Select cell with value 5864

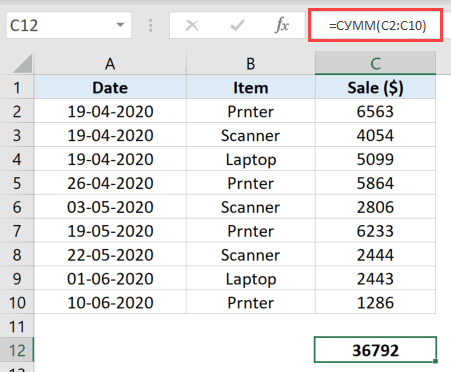[375, 183]
